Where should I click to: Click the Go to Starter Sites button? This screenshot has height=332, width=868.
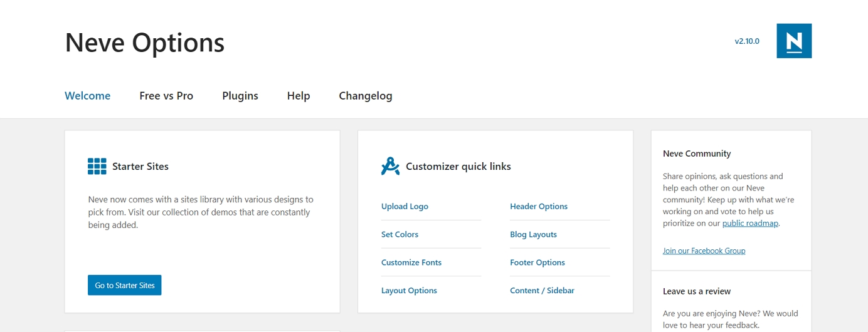pos(125,285)
